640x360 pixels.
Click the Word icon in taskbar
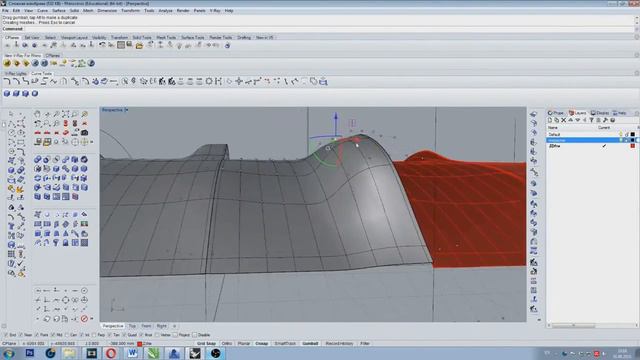click(132, 353)
